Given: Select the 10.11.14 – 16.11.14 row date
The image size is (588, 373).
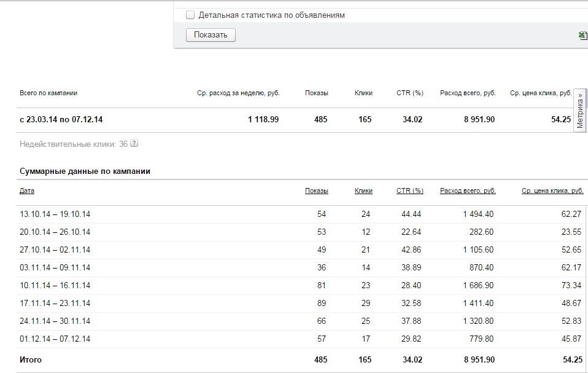Looking at the screenshot, I should tap(55, 285).
